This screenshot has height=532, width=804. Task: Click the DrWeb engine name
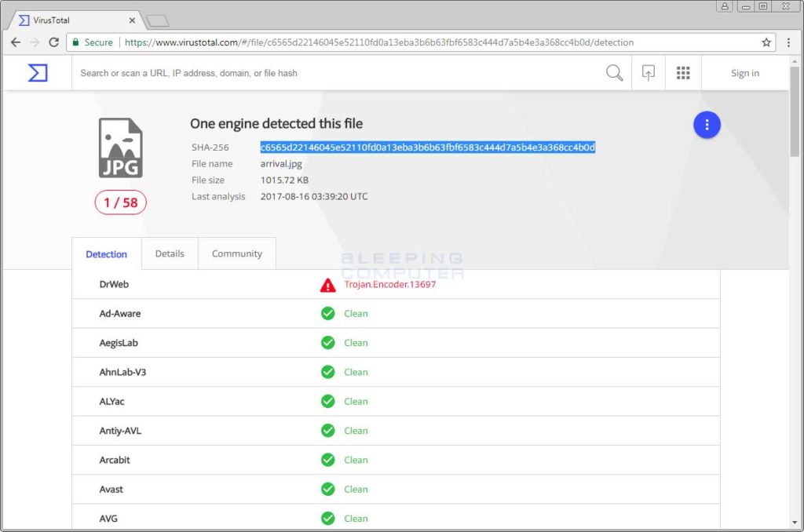pos(114,284)
